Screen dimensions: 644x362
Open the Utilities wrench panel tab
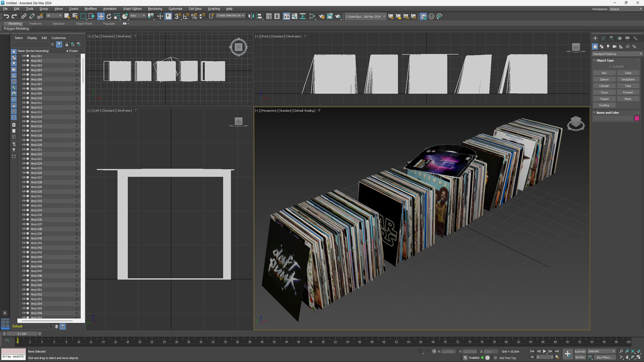pyautogui.click(x=635, y=38)
